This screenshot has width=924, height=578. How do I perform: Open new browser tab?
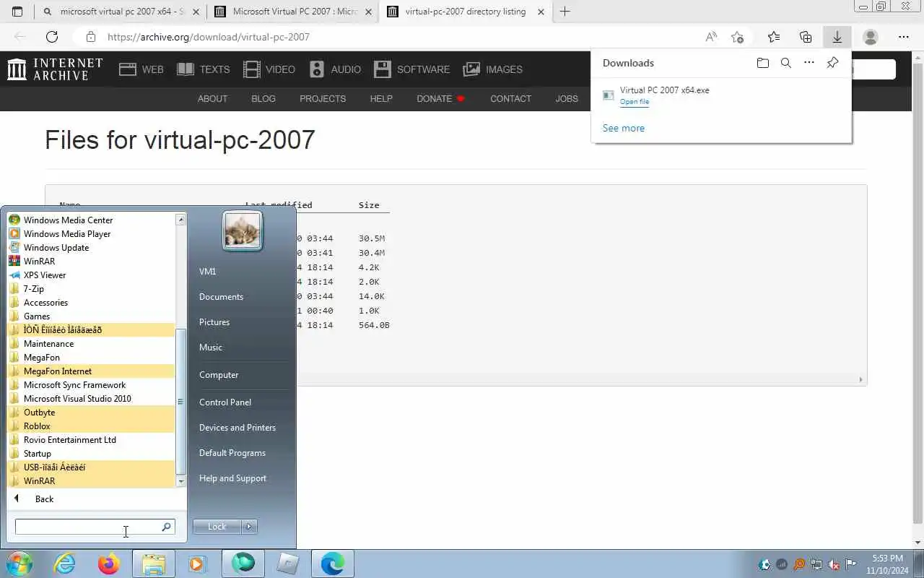tap(565, 12)
